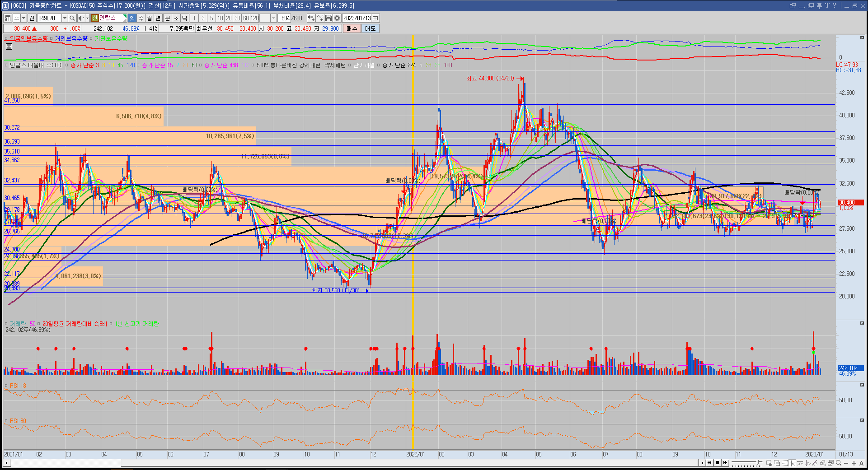Select the 3 interval button
Screen dimensions: 868x470
[203, 18]
